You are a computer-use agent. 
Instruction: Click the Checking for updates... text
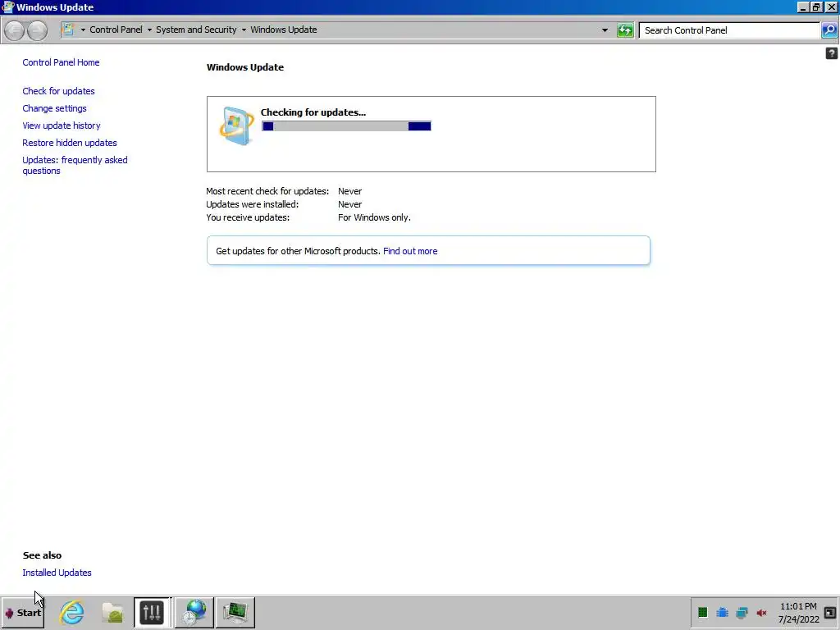click(x=313, y=112)
